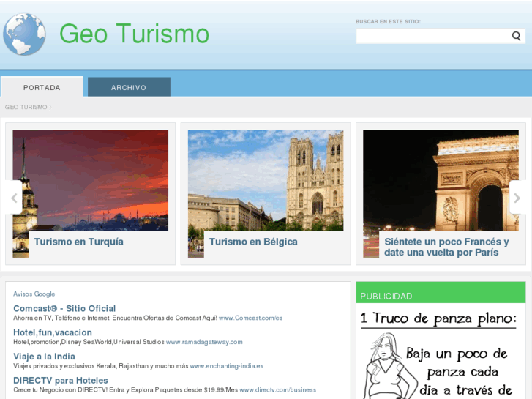Click the Viajes privados y exclusivos description
Image resolution: width=532 pixels, height=399 pixels.
coord(101,366)
